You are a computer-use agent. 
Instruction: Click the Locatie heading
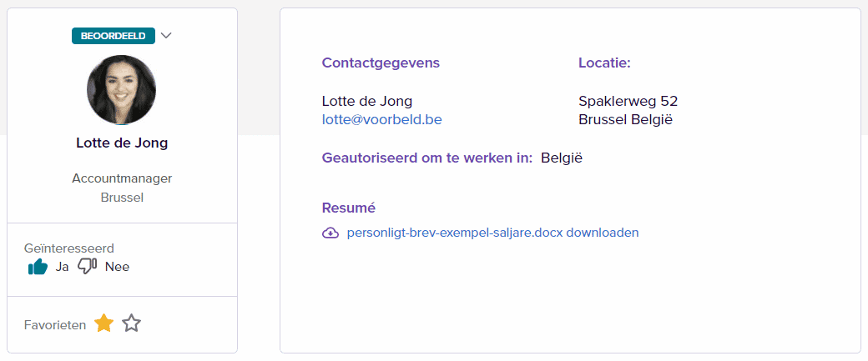[x=604, y=63]
